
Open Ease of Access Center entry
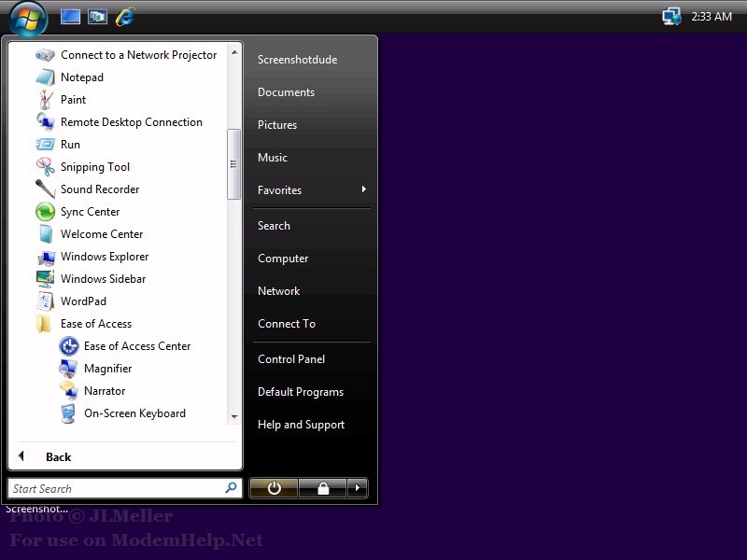click(137, 346)
